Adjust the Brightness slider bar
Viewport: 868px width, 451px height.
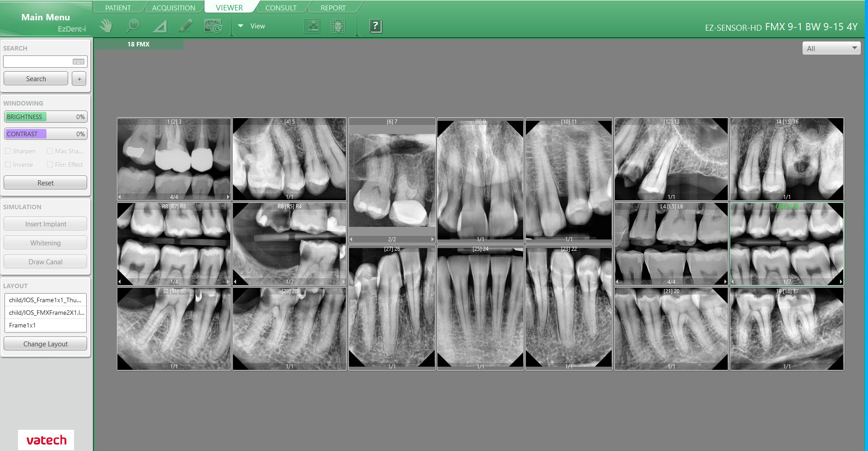click(45, 117)
